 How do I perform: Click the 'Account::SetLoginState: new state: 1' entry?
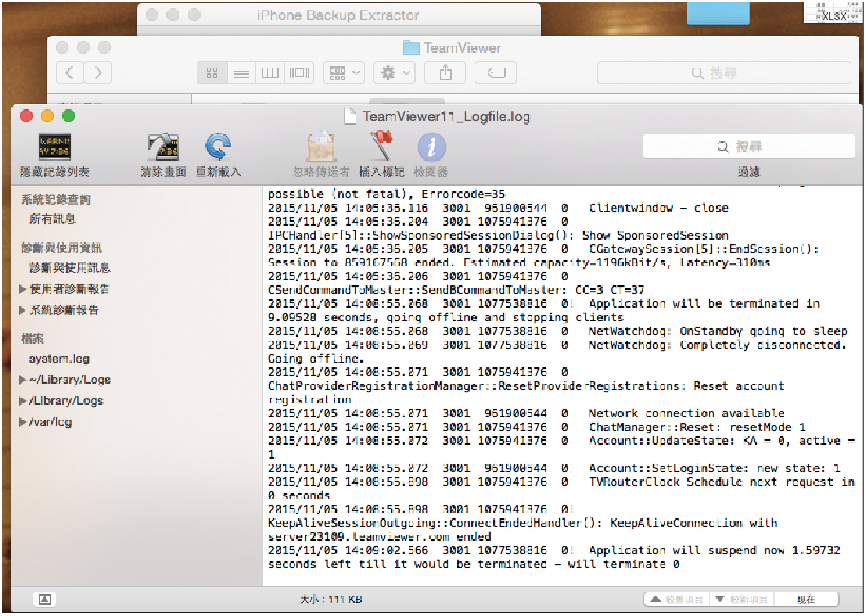714,468
